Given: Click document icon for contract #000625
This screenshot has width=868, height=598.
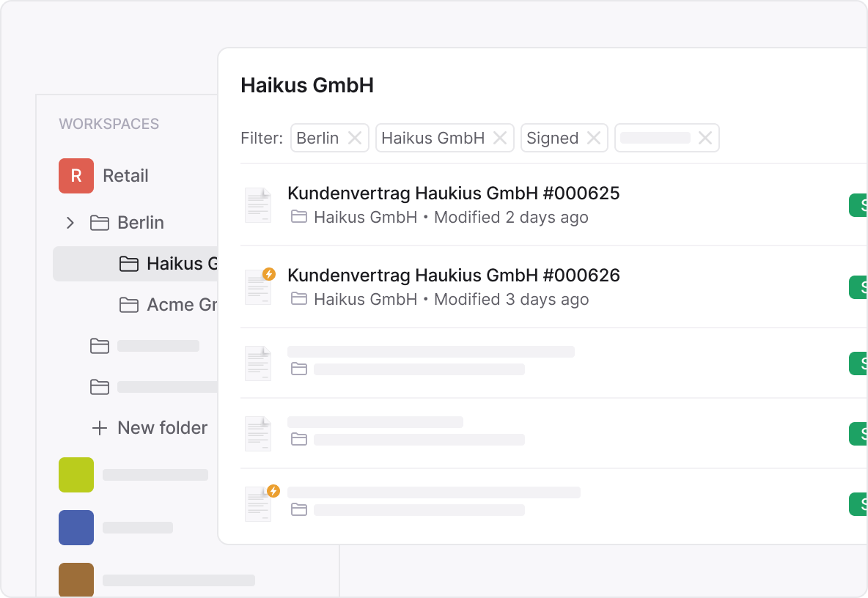Looking at the screenshot, I should (258, 205).
